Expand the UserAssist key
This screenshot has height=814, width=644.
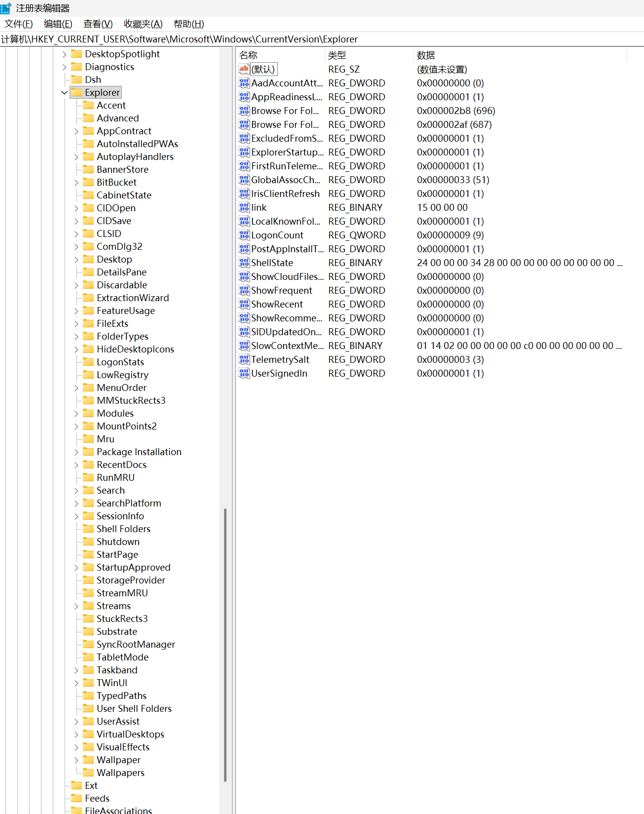click(76, 721)
